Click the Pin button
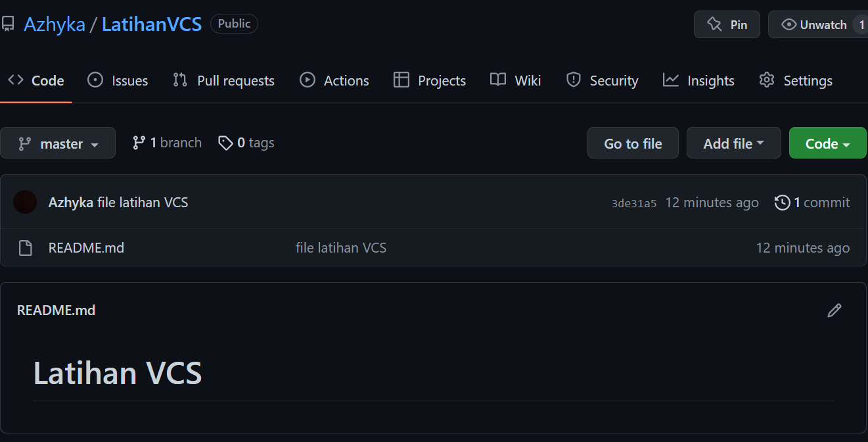The width and height of the screenshot is (868, 442). (727, 24)
